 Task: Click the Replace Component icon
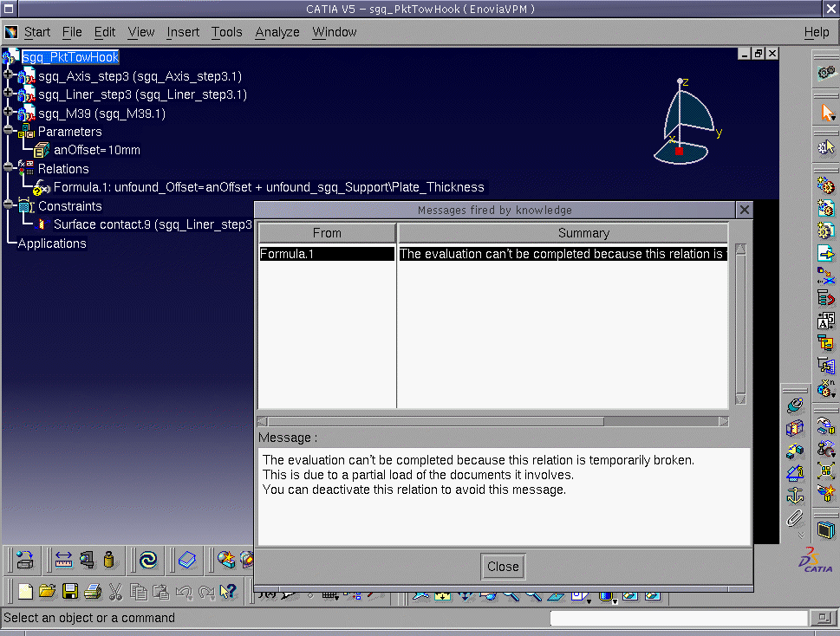click(826, 276)
